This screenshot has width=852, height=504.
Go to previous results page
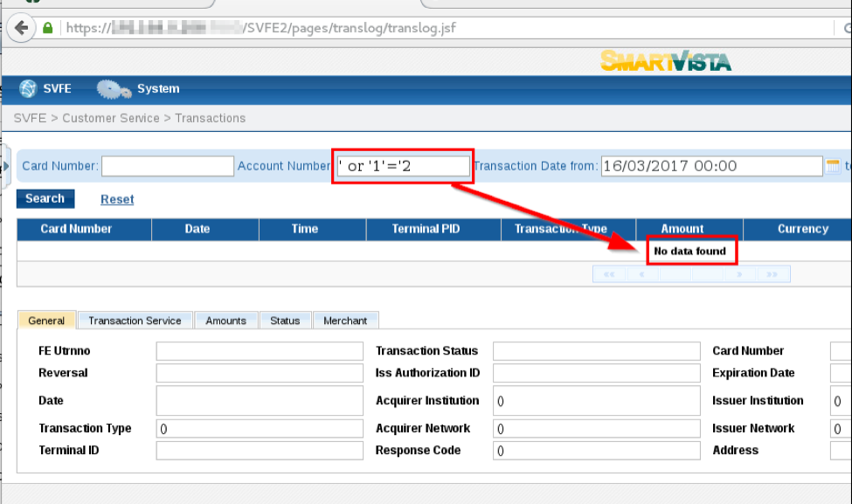[x=642, y=274]
